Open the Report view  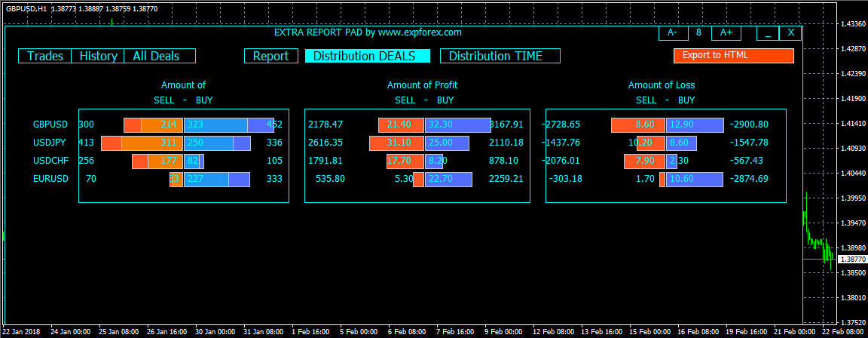point(270,56)
